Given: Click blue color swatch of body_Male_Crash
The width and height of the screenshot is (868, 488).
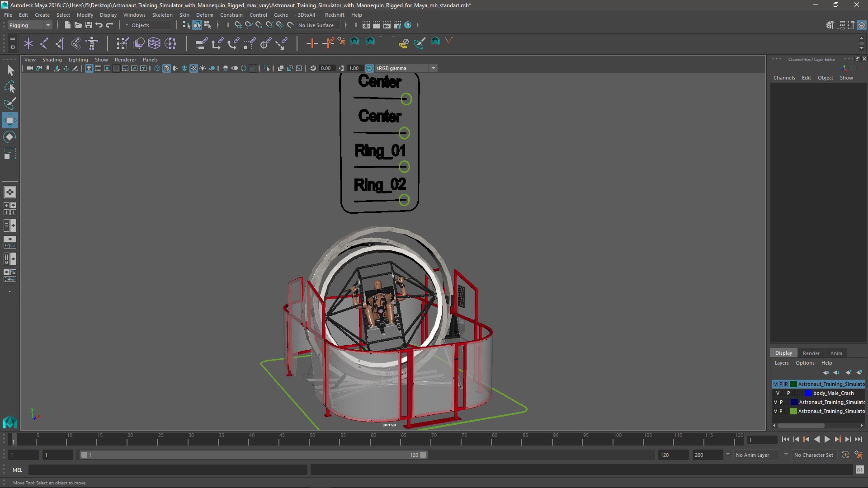Looking at the screenshot, I should [808, 393].
